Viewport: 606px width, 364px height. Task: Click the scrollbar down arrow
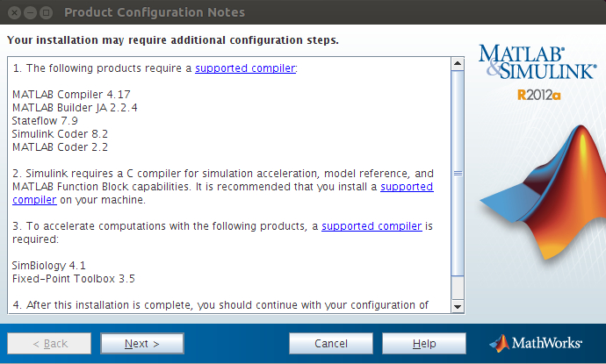[457, 305]
